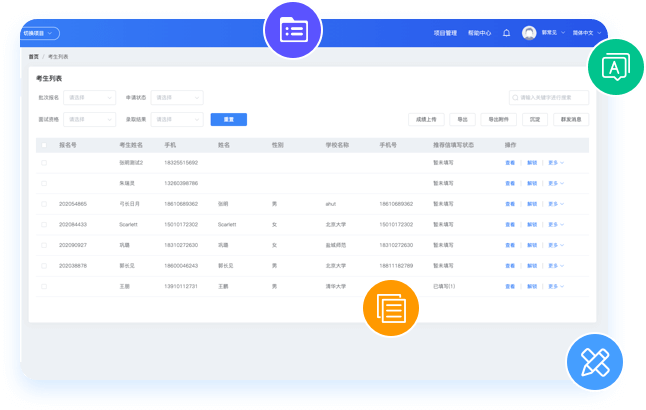Click the orange copy documents icon

pos(390,306)
